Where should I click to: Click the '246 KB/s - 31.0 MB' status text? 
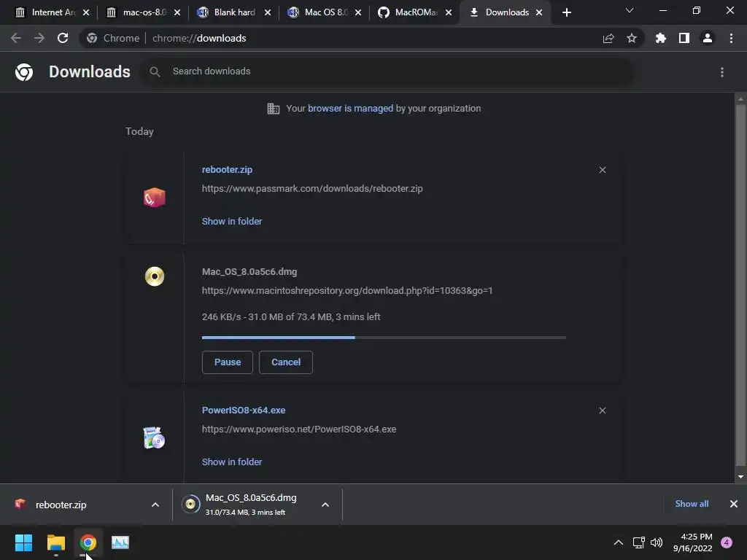pyautogui.click(x=291, y=316)
